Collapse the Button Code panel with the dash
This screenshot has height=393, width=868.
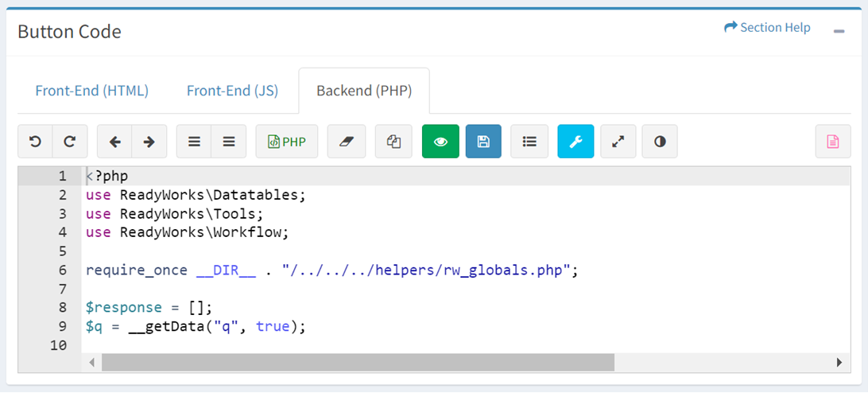[839, 31]
